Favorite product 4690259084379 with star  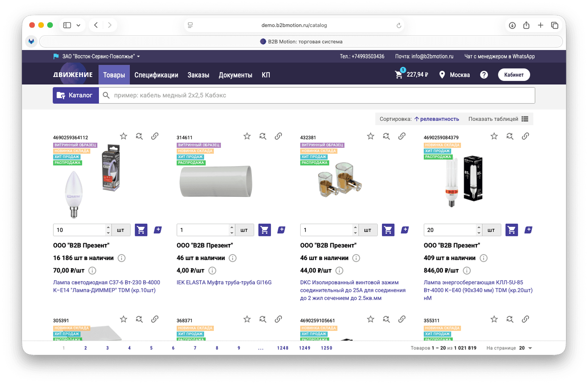click(x=494, y=136)
